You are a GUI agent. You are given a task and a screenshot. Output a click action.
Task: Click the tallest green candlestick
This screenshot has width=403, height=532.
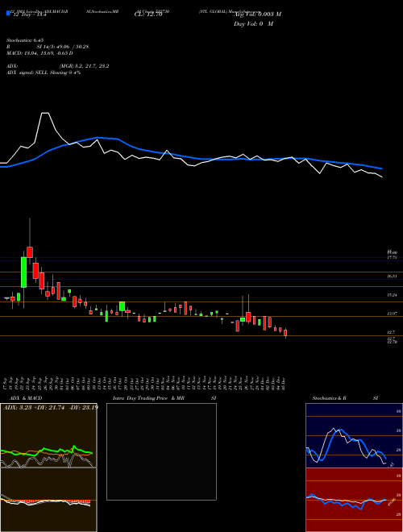pyautogui.click(x=23, y=272)
